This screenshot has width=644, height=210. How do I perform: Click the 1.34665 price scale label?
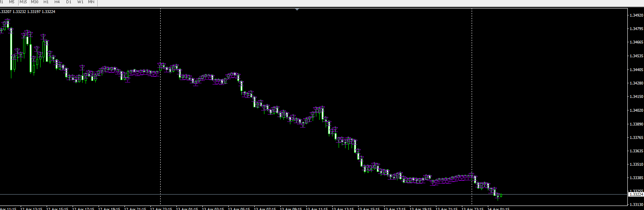tap(636, 42)
